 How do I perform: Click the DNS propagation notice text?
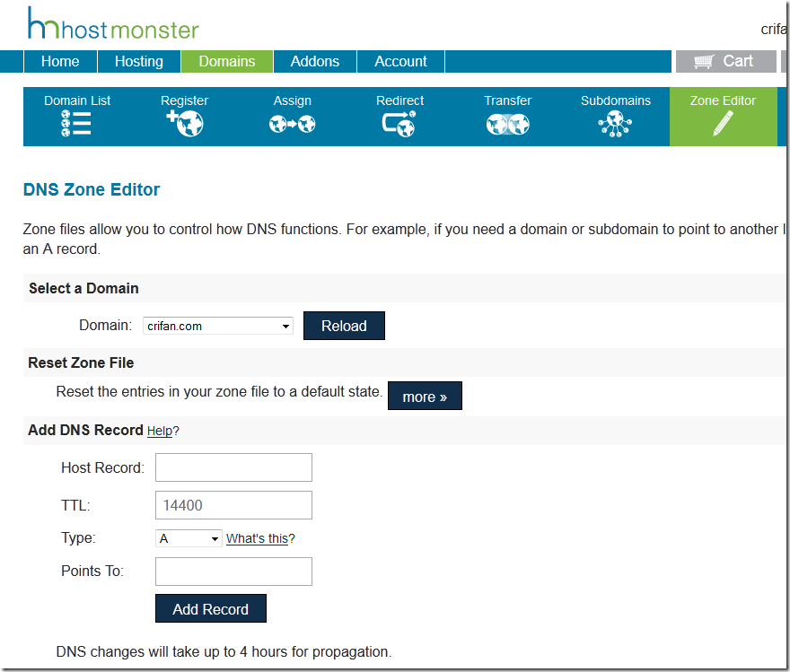pyautogui.click(x=224, y=652)
